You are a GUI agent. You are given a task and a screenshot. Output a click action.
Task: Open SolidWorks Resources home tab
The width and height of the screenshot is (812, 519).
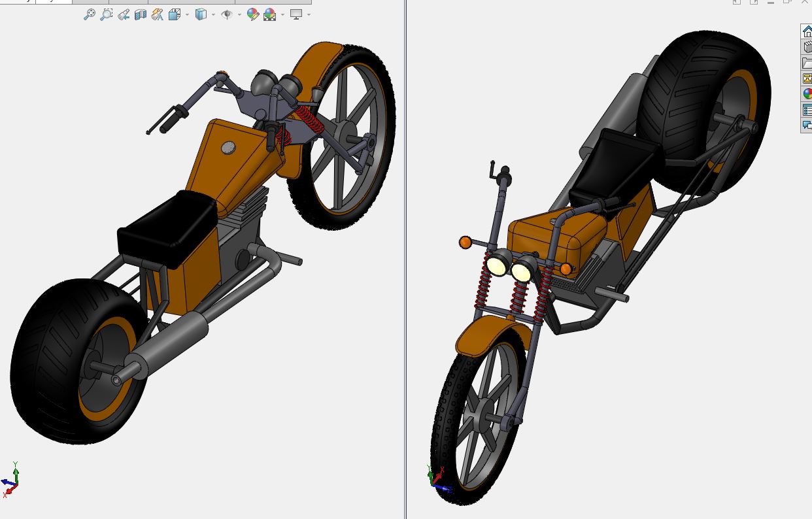(x=807, y=31)
